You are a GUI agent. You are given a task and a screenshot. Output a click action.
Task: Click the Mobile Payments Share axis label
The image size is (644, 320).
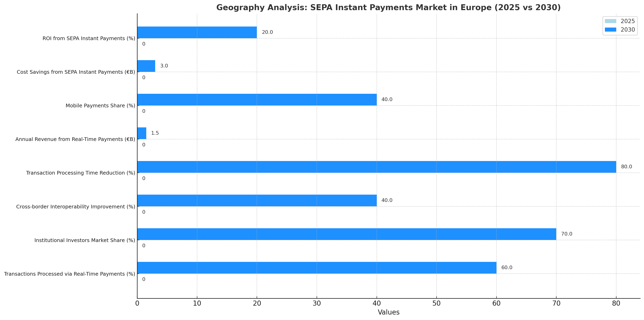(100, 106)
